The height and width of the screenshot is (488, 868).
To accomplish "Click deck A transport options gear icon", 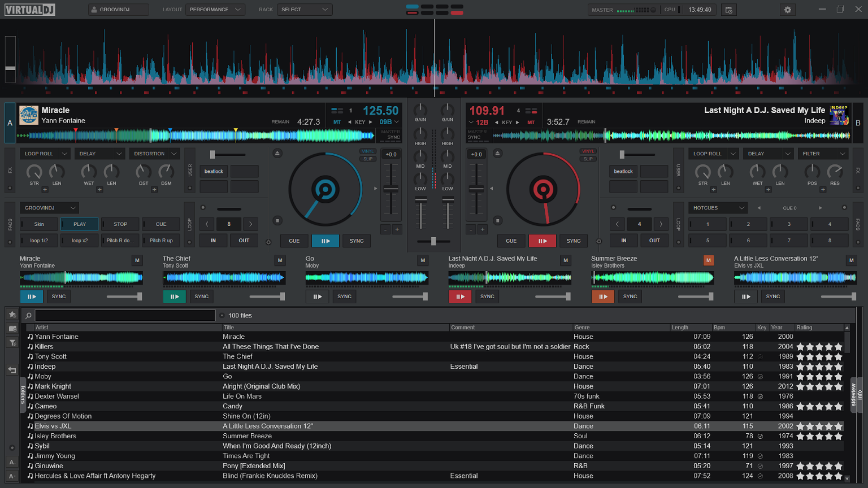I will click(x=268, y=242).
